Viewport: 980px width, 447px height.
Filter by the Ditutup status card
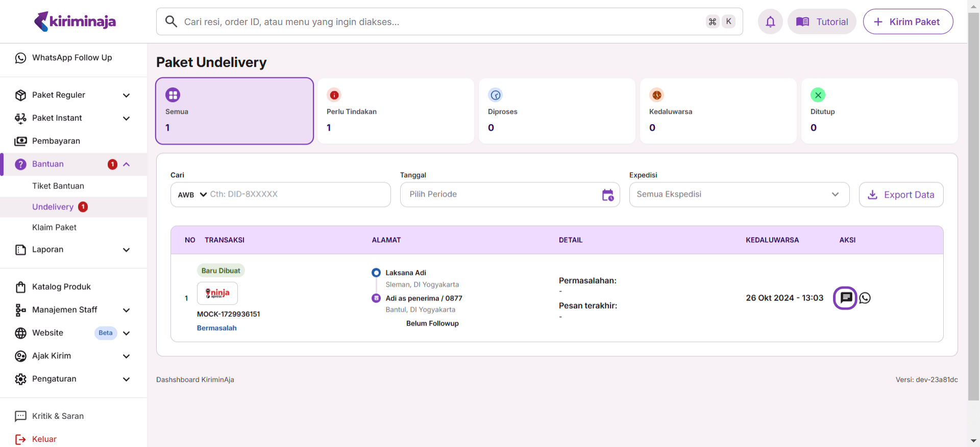[879, 111]
